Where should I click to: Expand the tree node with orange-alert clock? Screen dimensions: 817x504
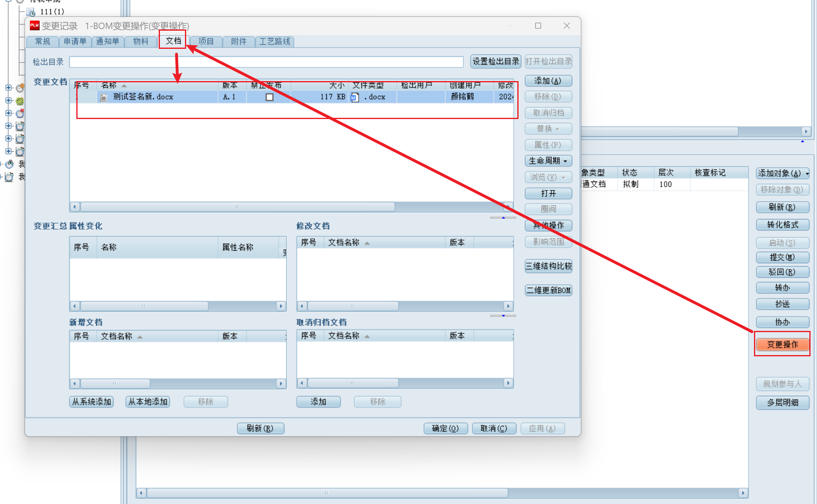[x=8, y=88]
